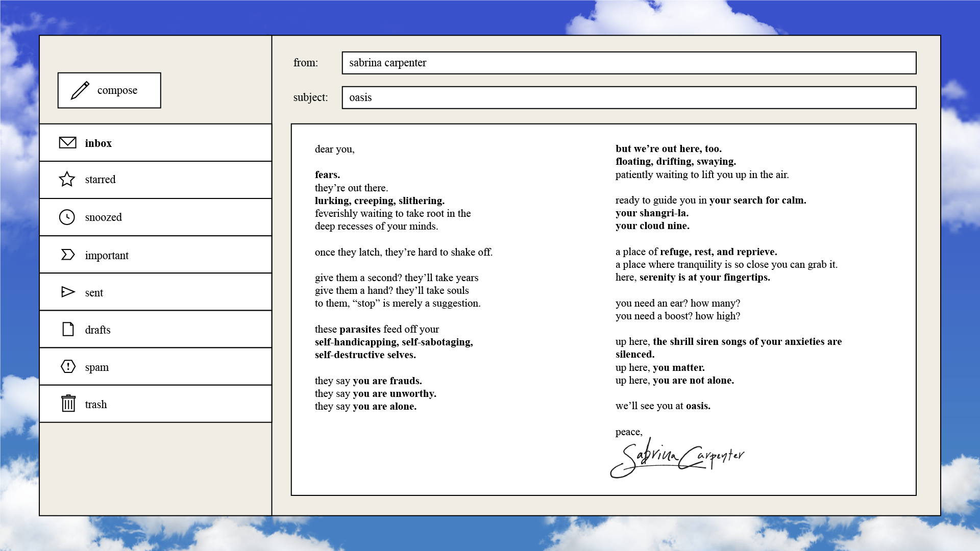980x551 pixels.
Task: Click the sent paper plane icon
Action: (x=68, y=292)
